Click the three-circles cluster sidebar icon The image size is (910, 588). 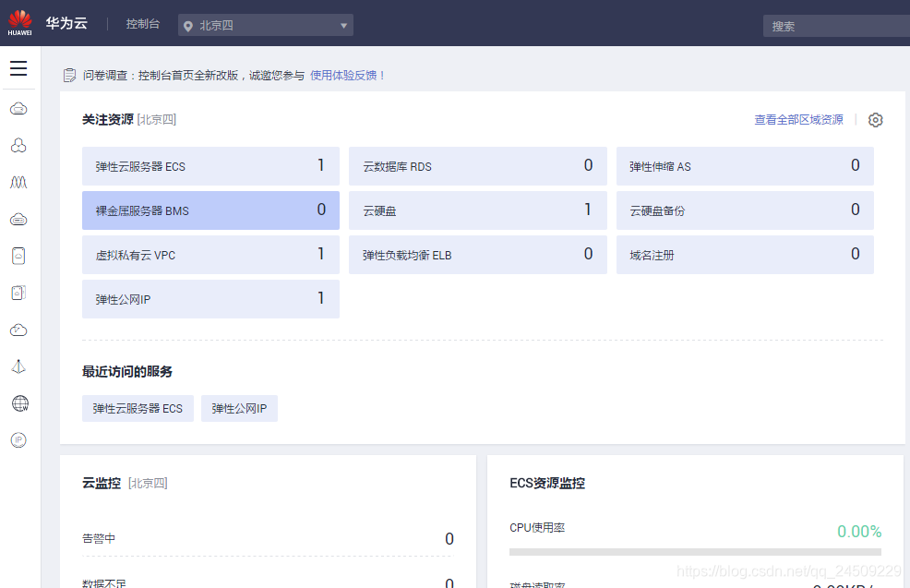coord(18,145)
